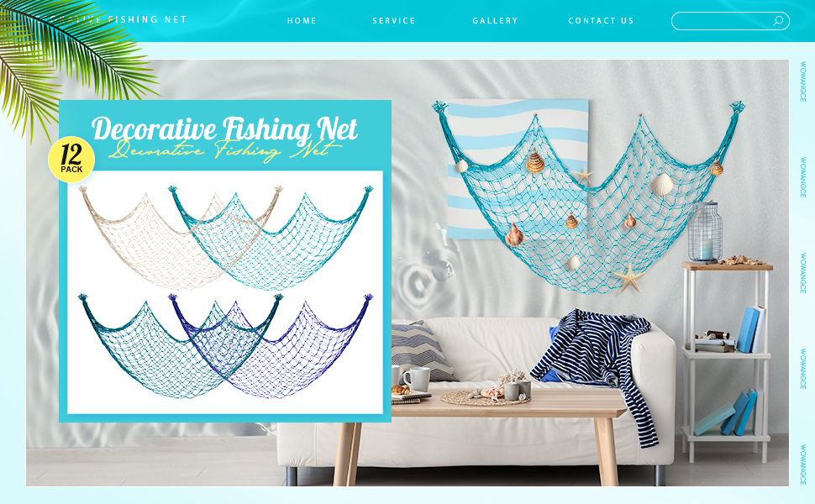The image size is (815, 504).
Task: Click the yellow script subtitle text
Action: pyautogui.click(x=223, y=150)
